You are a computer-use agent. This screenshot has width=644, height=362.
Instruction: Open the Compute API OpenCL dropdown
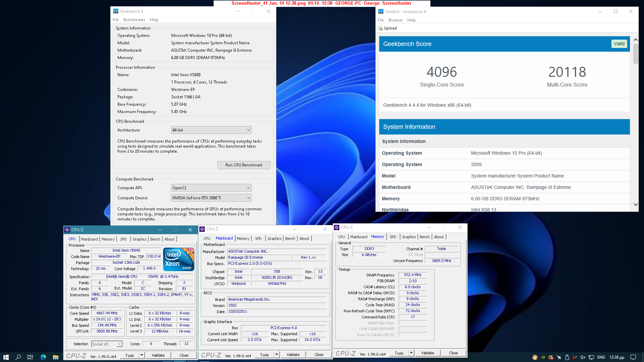pos(211,188)
